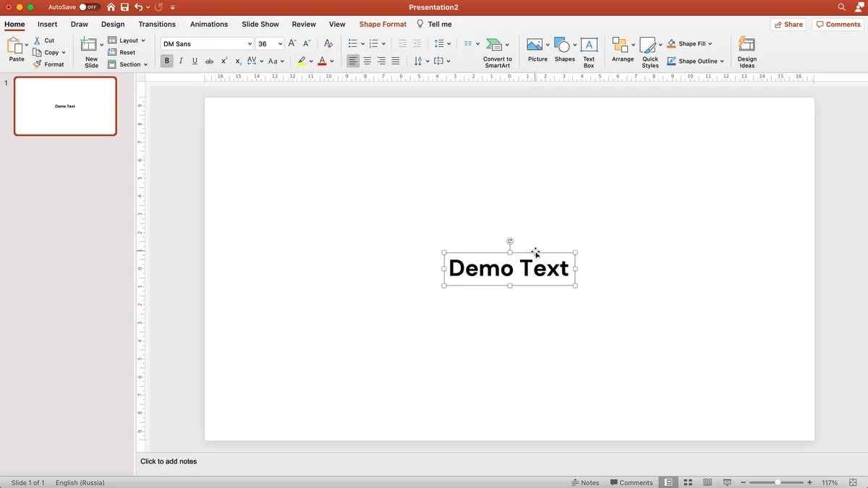Click the Home icon in title bar
This screenshot has height=488, width=868.
coord(111,7)
